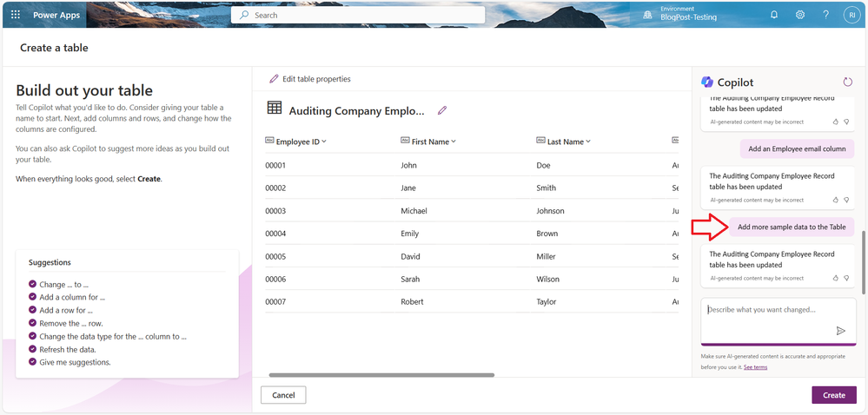Screen dimensions: 868x415
Task: Select the Last Name cell Wilson
Action: tap(547, 280)
